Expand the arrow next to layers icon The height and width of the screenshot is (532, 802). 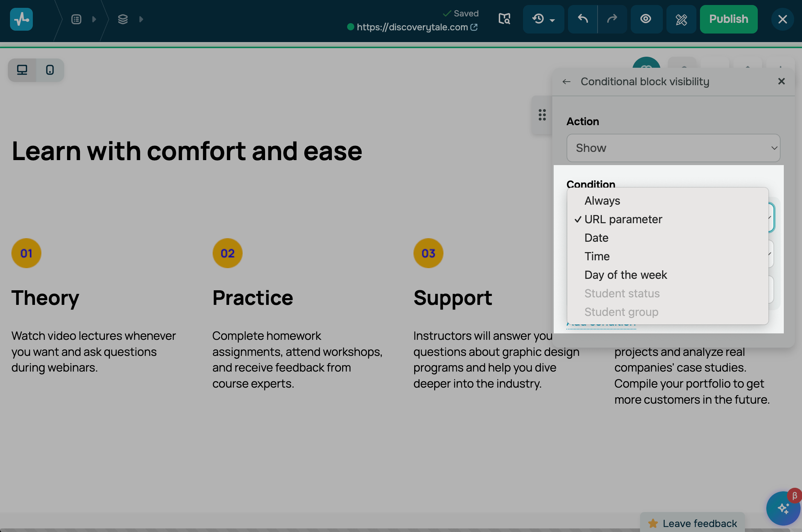(141, 19)
